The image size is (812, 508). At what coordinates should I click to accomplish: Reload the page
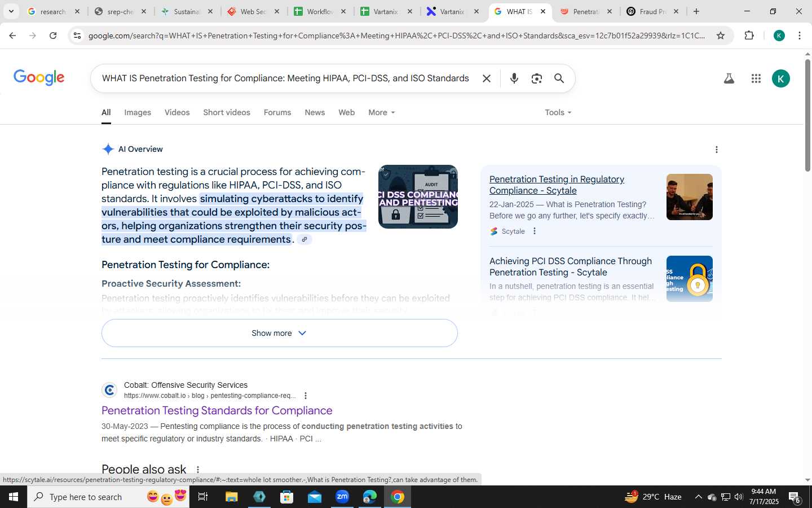tap(53, 36)
